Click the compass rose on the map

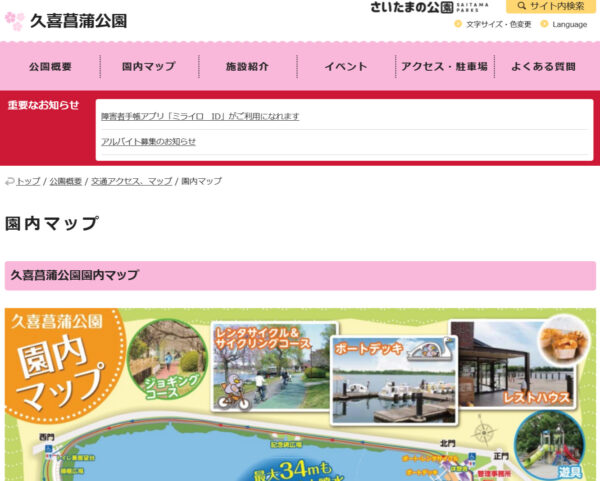point(483,432)
